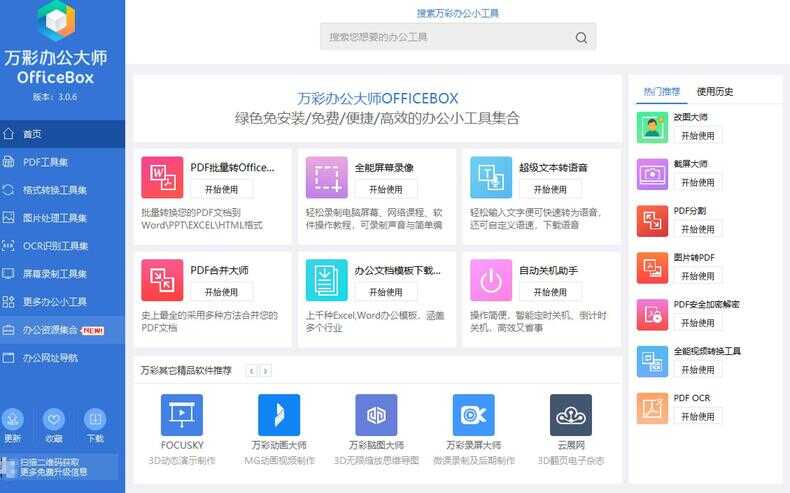
Task: Click 开始使用 under 全能屏幕录像
Action: tap(386, 189)
